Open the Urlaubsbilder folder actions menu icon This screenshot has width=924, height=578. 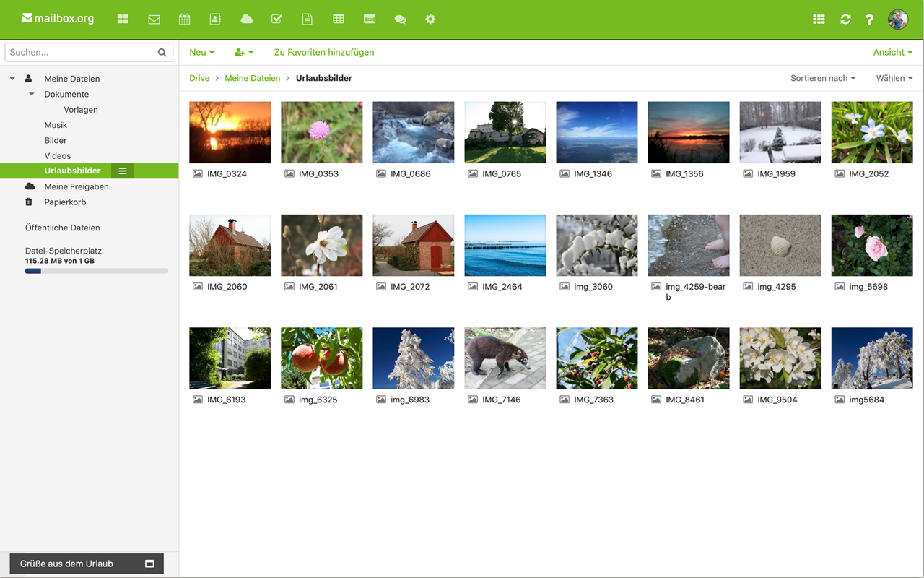[123, 171]
